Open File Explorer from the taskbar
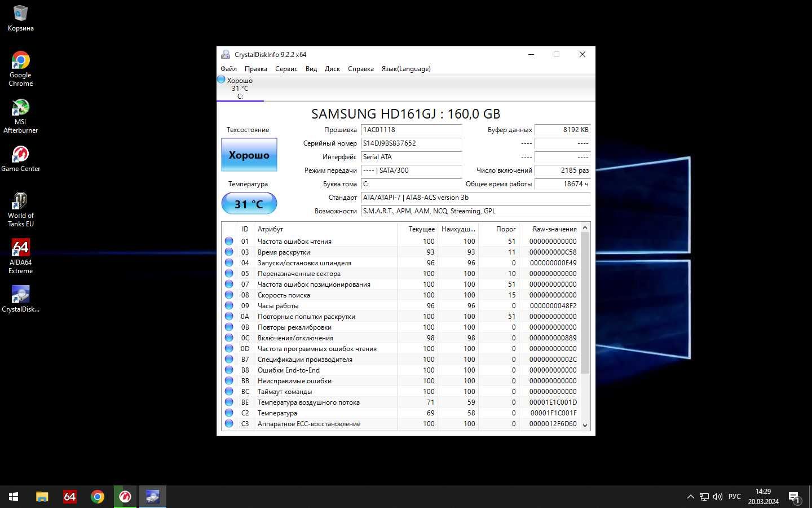Viewport: 812px width, 508px height. pos(42,497)
